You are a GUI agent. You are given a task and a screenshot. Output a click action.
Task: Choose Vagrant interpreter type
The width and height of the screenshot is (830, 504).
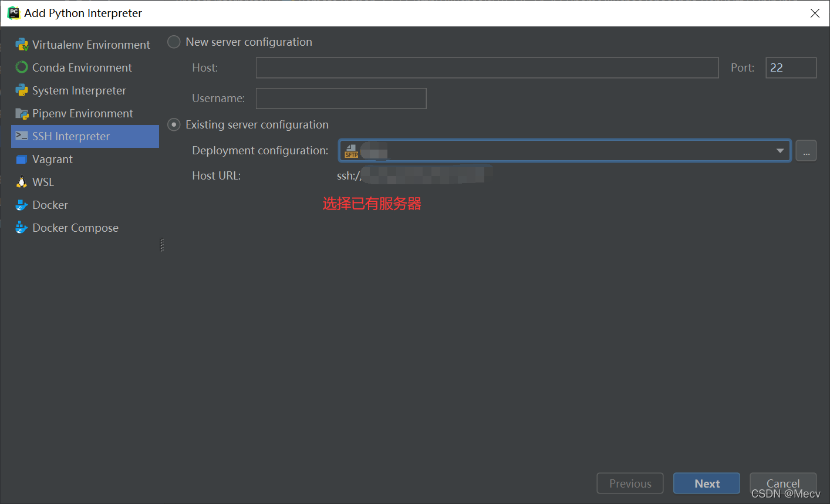tap(85, 159)
